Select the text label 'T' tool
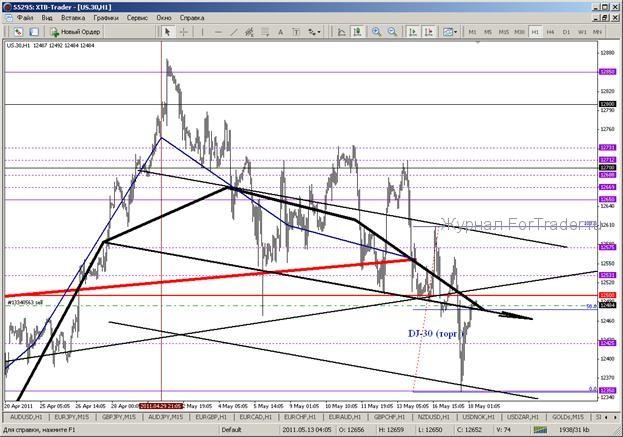 point(296,32)
